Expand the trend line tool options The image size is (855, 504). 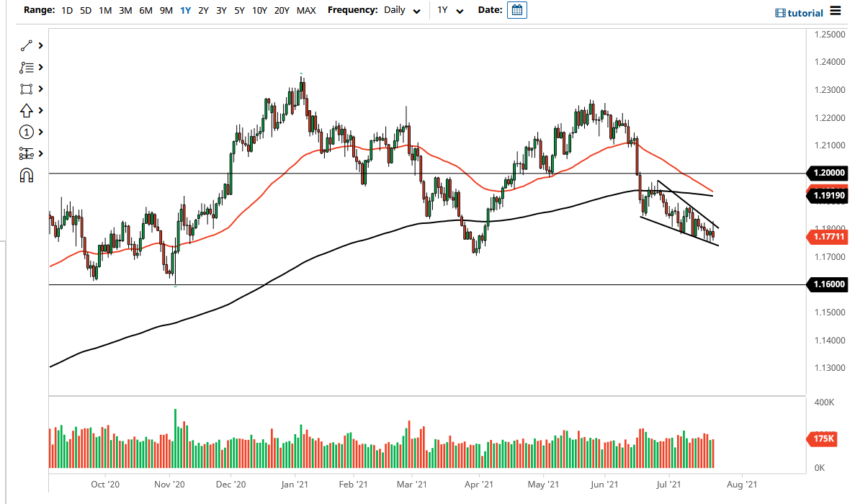click(41, 45)
